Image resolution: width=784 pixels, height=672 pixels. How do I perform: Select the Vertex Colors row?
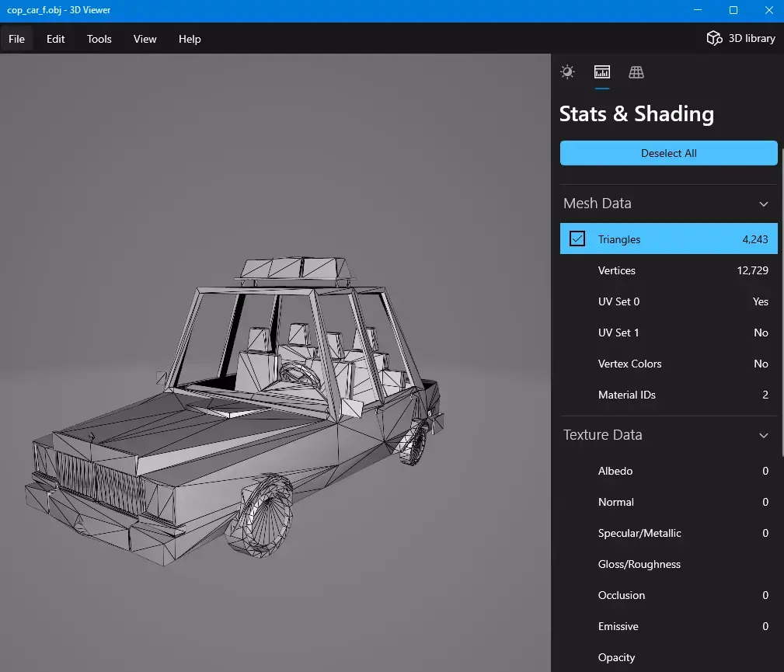click(668, 364)
